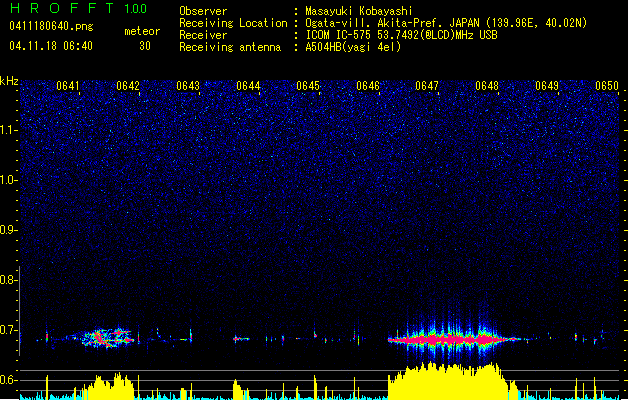Click the 0.9 kHz frequency axis label
The height and width of the screenshot is (400, 629).
(9, 230)
